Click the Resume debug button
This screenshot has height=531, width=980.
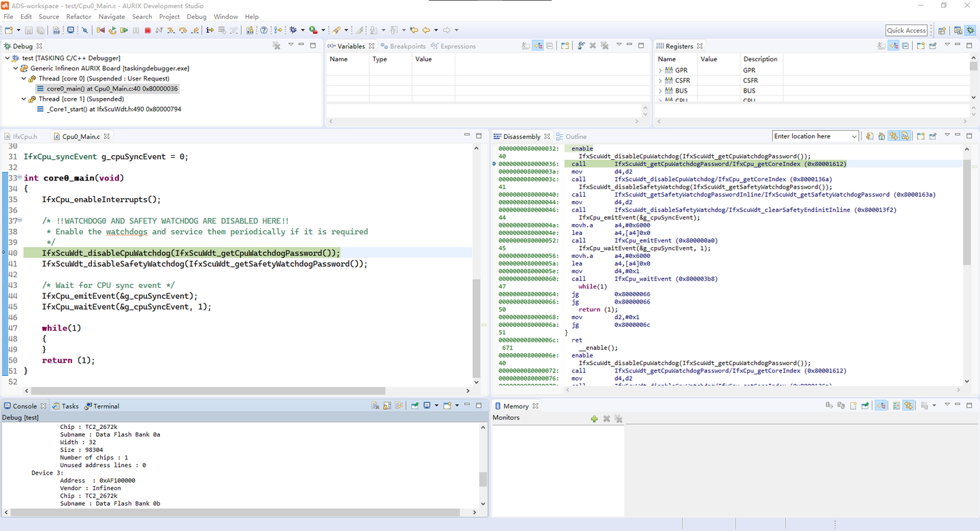point(124,30)
